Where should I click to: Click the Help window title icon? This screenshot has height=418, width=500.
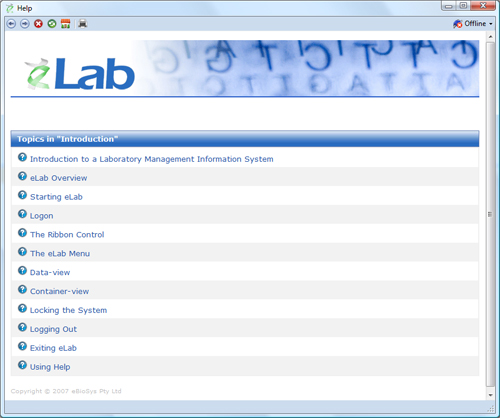[x=10, y=8]
